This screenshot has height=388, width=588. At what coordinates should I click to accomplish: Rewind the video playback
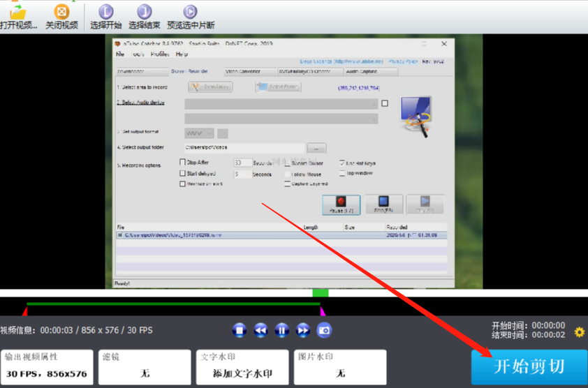pos(260,330)
